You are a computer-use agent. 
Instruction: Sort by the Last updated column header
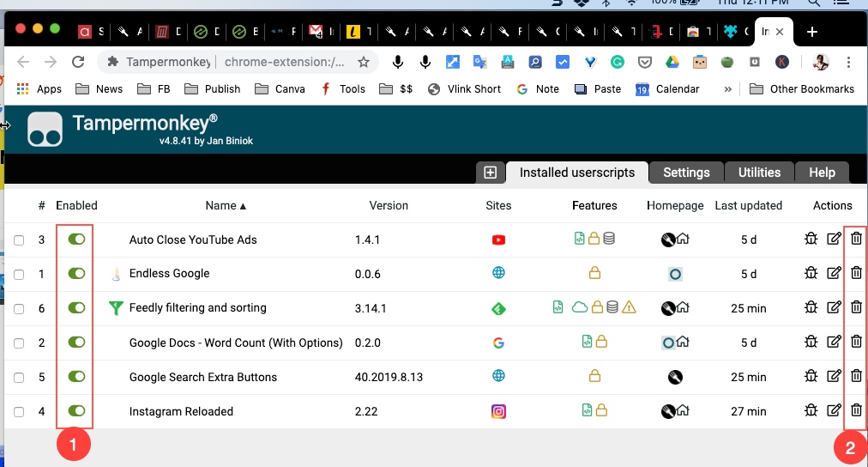tap(749, 205)
